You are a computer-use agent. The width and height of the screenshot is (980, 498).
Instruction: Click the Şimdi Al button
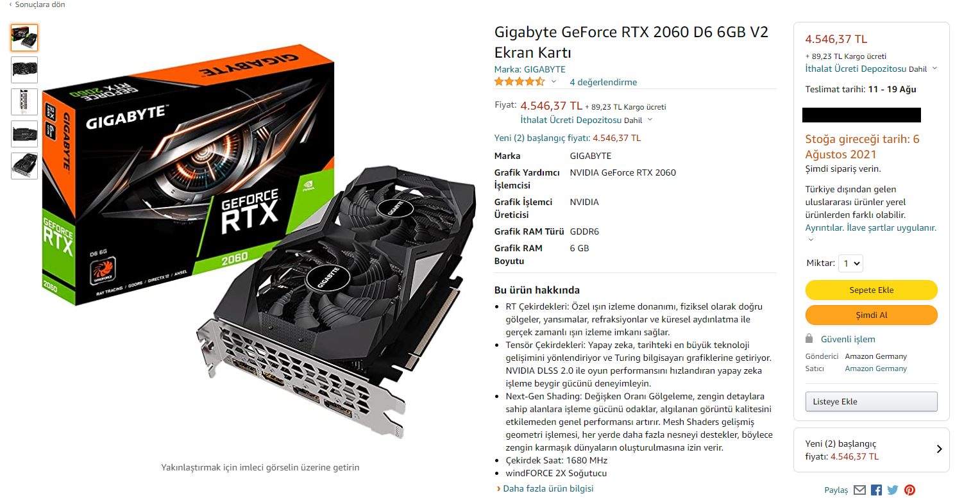coord(871,315)
